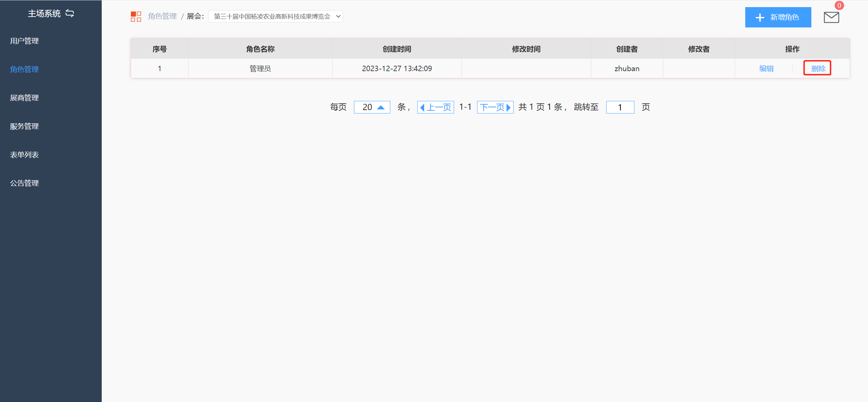Open 表单列表 sidebar item
Viewport: 868px width, 402px height.
24,155
